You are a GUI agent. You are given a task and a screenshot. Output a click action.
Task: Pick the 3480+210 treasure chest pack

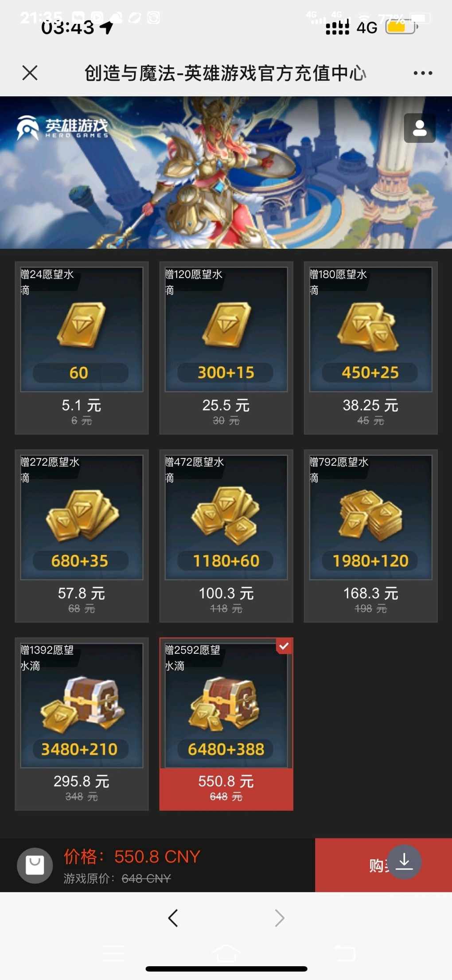[x=82, y=724]
